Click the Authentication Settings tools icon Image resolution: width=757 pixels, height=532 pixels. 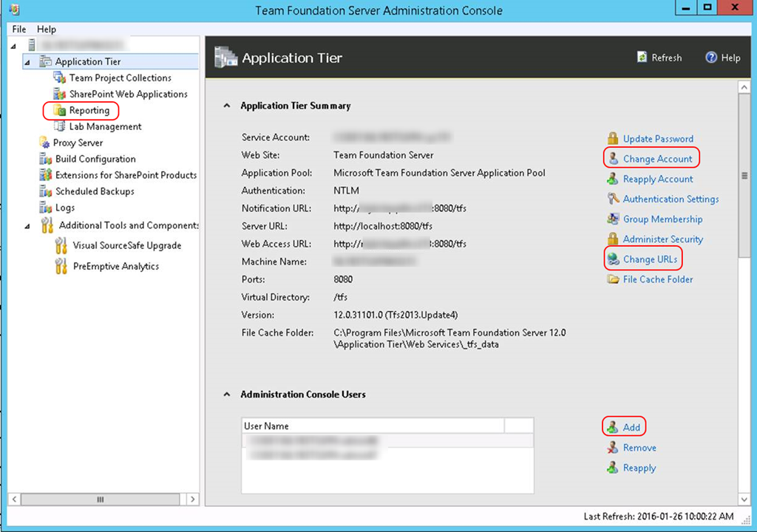point(613,199)
